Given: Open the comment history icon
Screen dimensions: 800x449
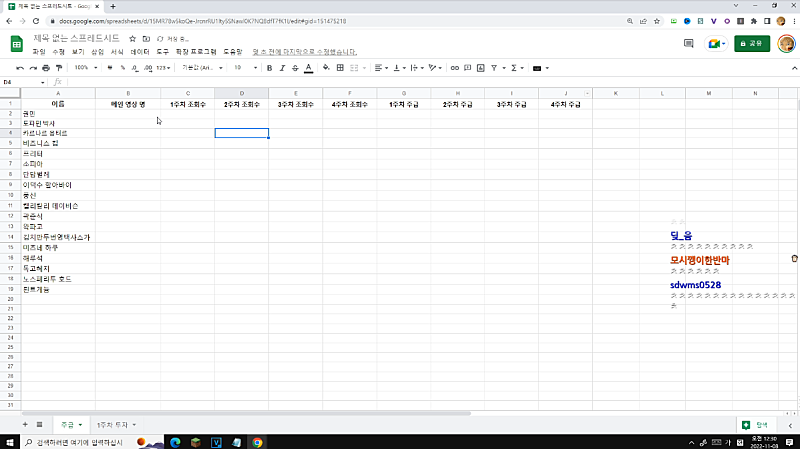Looking at the screenshot, I should [688, 43].
